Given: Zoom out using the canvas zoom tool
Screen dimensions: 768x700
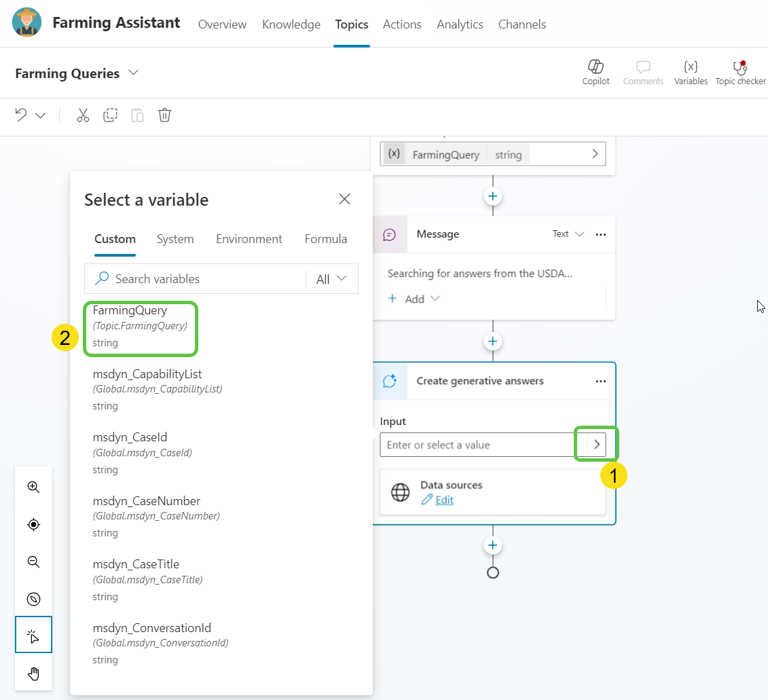Looking at the screenshot, I should pyautogui.click(x=33, y=561).
